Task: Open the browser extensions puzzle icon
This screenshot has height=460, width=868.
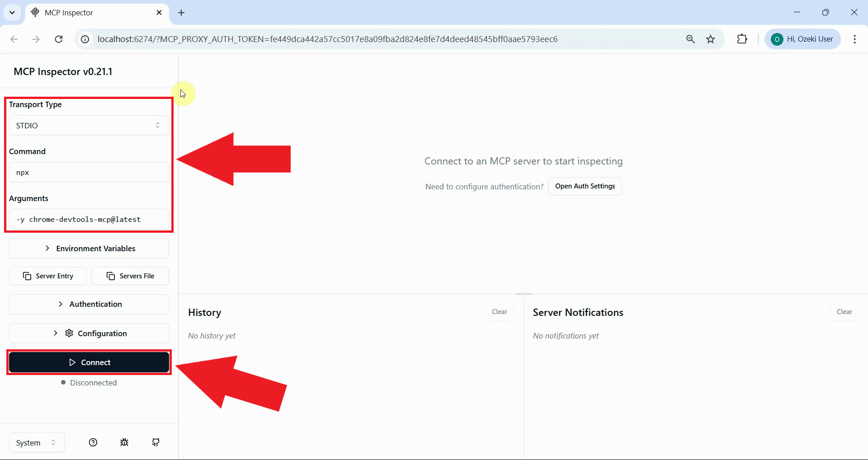Action: (742, 39)
